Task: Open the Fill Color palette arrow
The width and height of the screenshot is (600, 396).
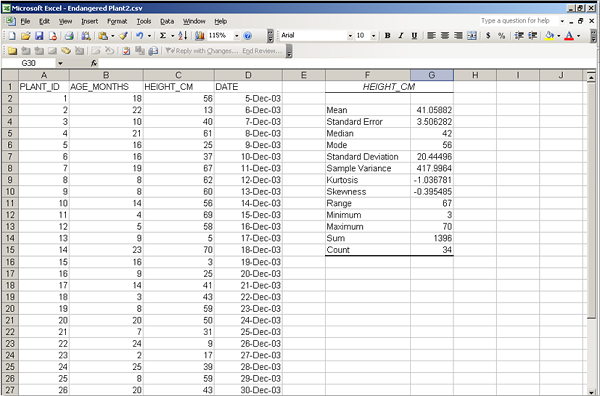Action: tap(559, 36)
